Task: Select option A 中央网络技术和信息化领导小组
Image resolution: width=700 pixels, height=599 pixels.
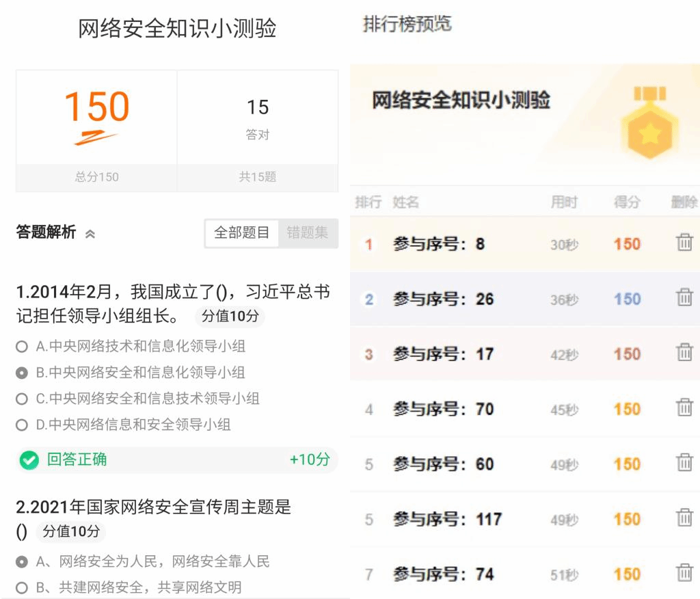Action: pyautogui.click(x=22, y=347)
